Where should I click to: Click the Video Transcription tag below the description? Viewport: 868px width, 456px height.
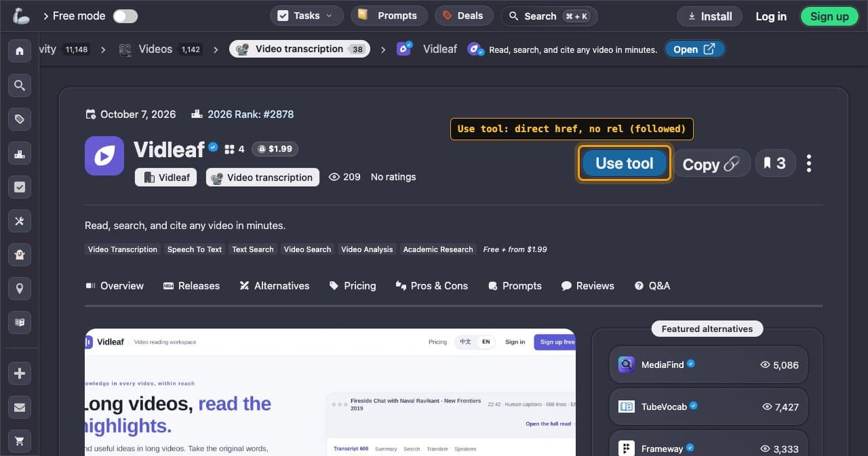[x=123, y=249]
